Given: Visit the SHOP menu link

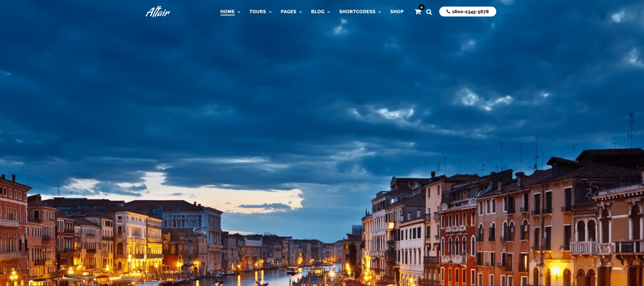Looking at the screenshot, I should point(396,12).
